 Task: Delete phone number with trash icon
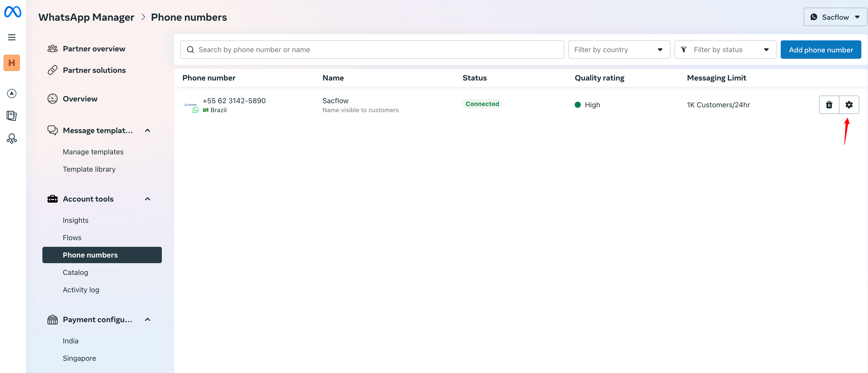[x=829, y=105]
